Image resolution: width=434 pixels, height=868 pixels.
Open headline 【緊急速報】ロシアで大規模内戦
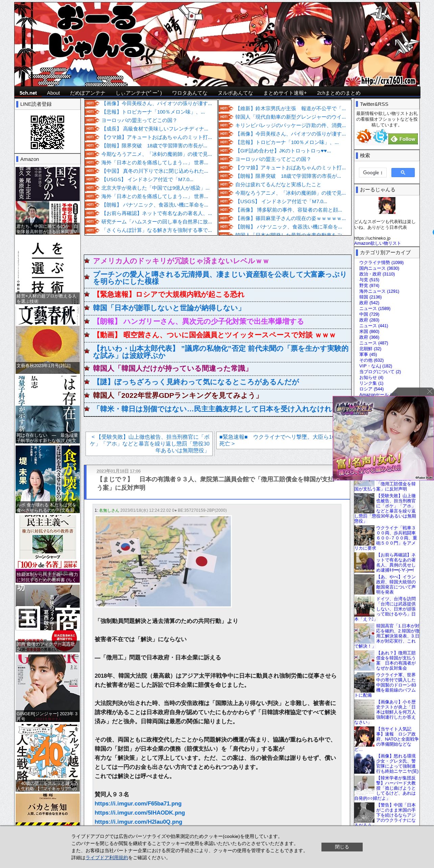point(168,294)
